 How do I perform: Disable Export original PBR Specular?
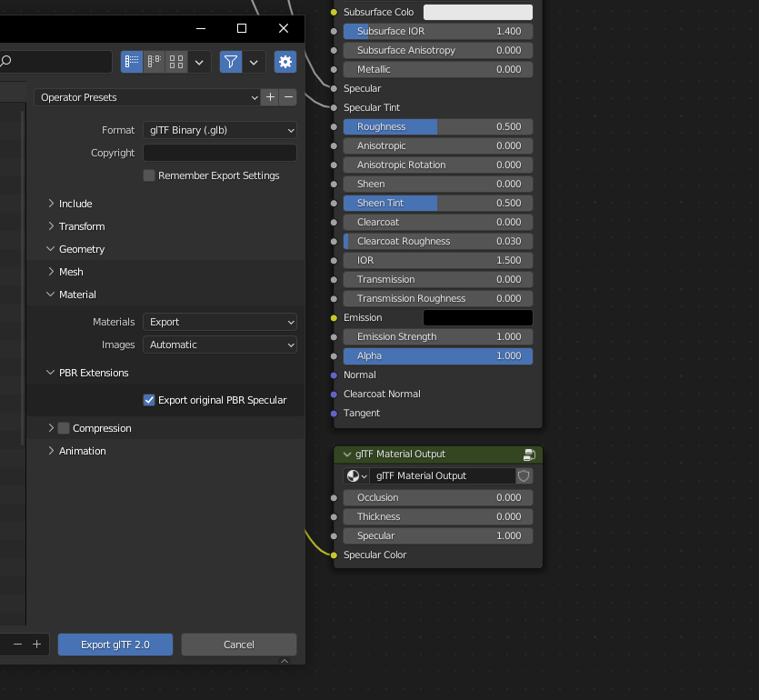[x=148, y=400]
